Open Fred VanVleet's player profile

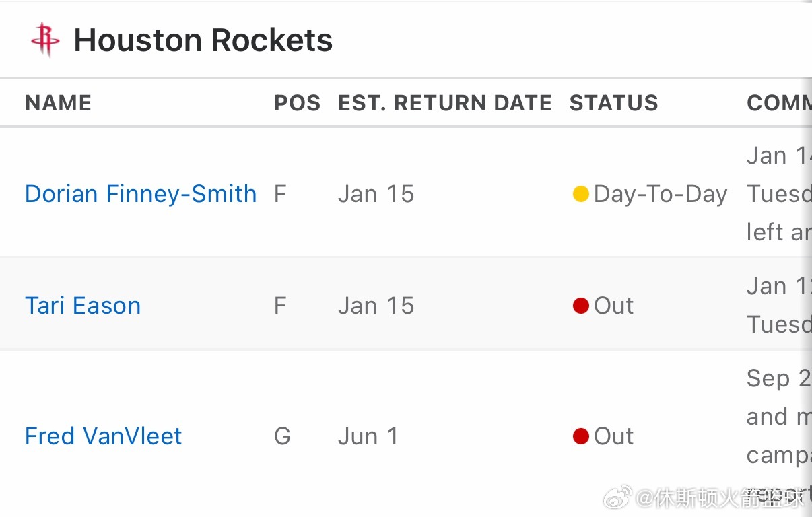(x=103, y=436)
